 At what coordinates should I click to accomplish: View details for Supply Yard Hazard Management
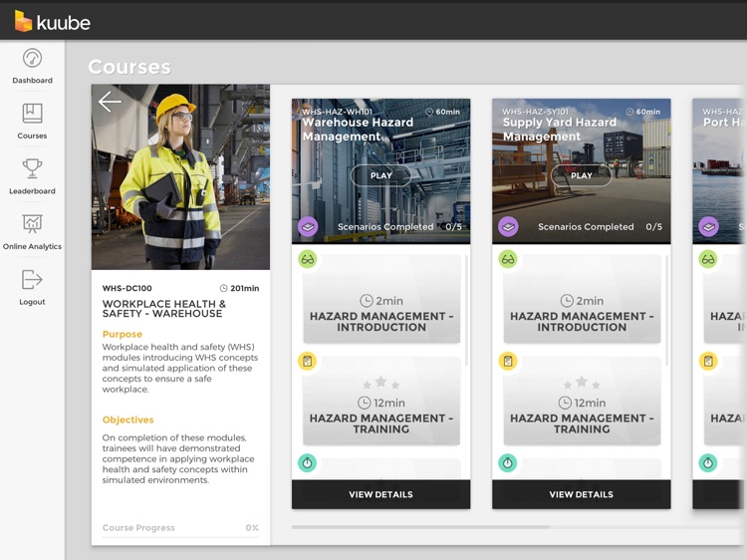coord(582,494)
